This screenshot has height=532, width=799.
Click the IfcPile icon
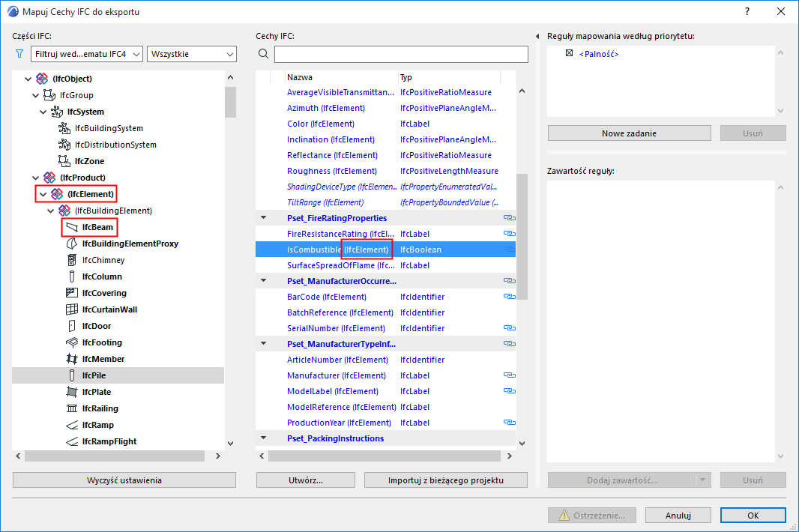72,375
